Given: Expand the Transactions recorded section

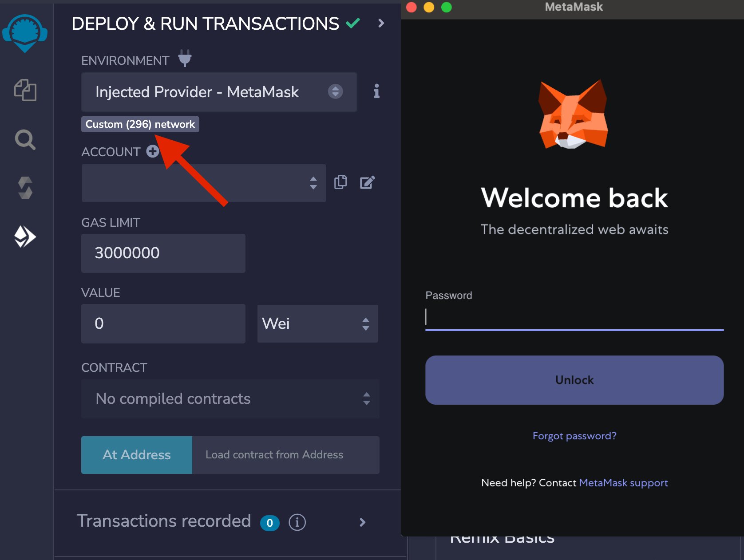Looking at the screenshot, I should (363, 522).
